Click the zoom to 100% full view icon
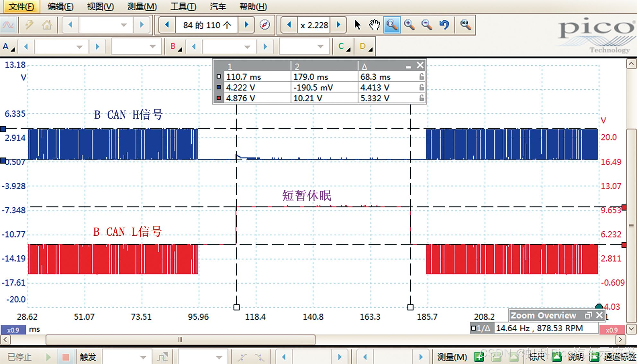This screenshot has width=637, height=364. pos(465,25)
